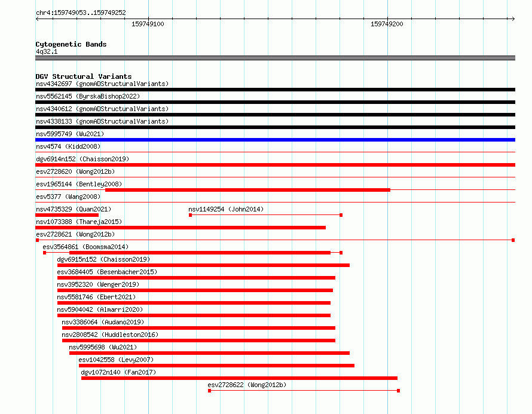Viewport: 532px width, 414px height.
Task: Select the nsv4574 (Kidd2008) label
Action: 68,146
